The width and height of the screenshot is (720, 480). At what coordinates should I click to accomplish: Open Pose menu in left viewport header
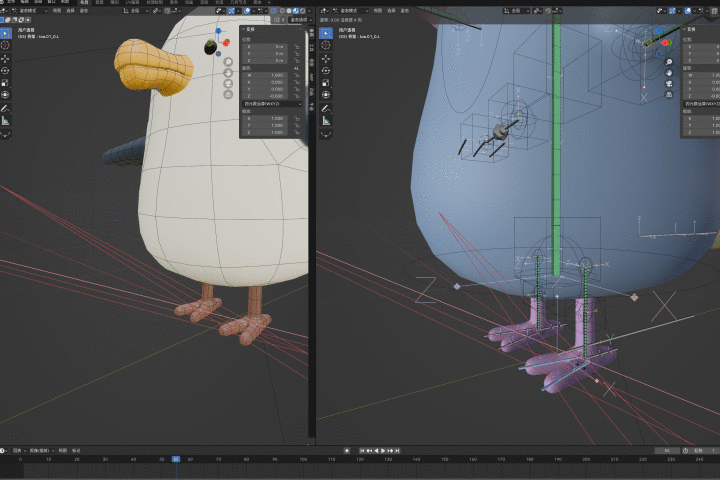(x=84, y=11)
